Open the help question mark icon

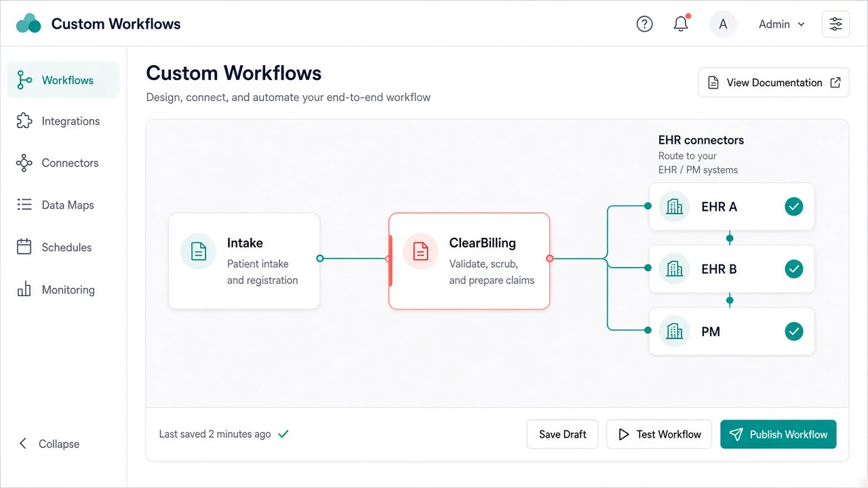point(644,24)
